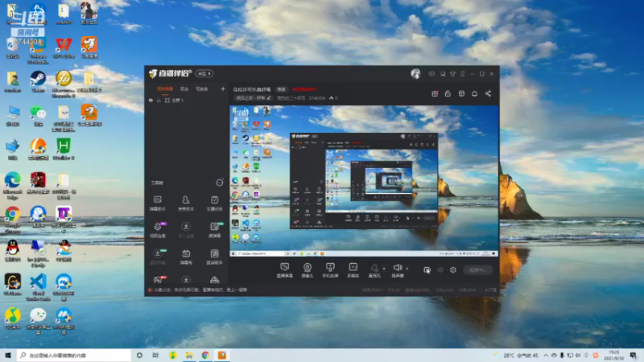Viewport: 644px width, 362px height.
Task: Click the share icon above the preview
Action: 488,93
